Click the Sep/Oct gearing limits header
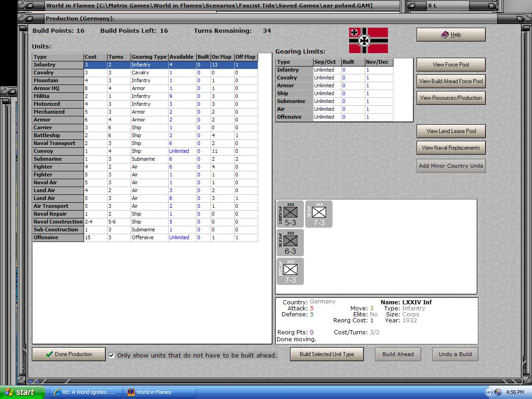Image resolution: width=532 pixels, height=399 pixels. tap(327, 62)
